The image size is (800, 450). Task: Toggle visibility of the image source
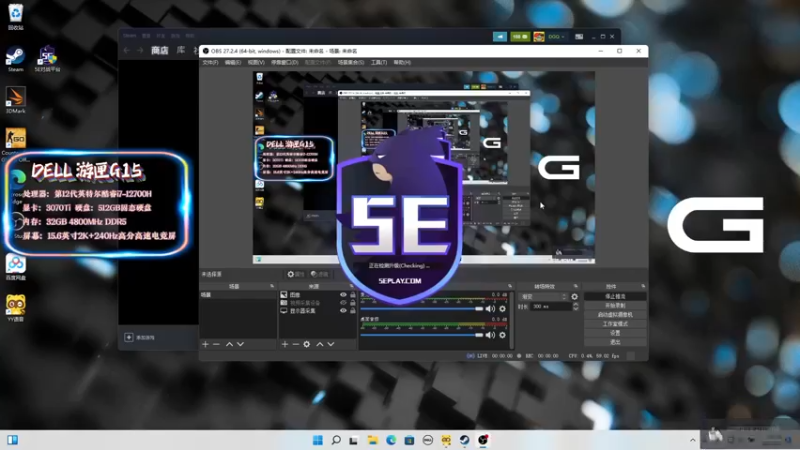[343, 295]
